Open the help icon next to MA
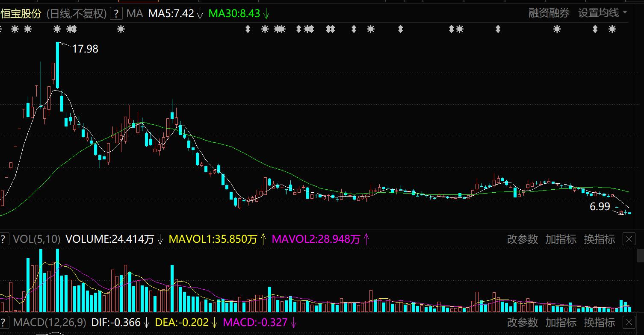 point(116,14)
